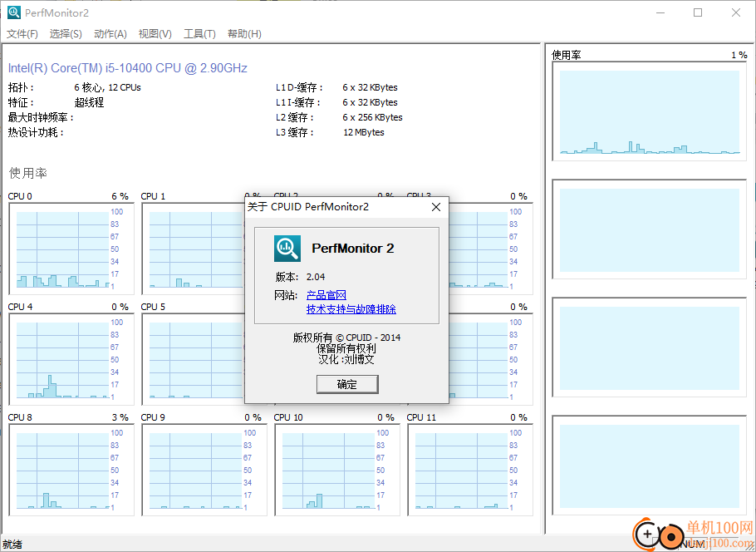Click the 版本: 2.04 version text
Screen dimensions: 756x552
coord(300,277)
